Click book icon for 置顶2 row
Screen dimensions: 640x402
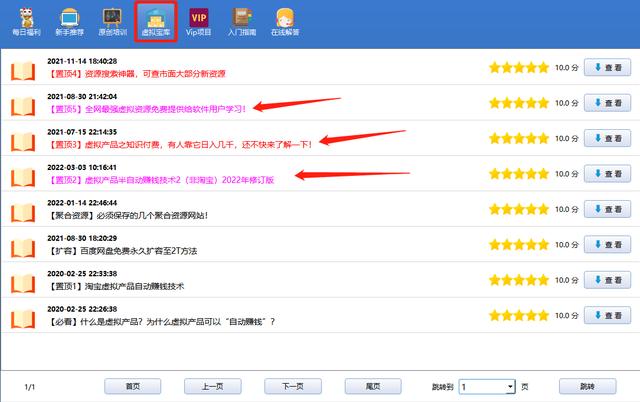coord(23,178)
